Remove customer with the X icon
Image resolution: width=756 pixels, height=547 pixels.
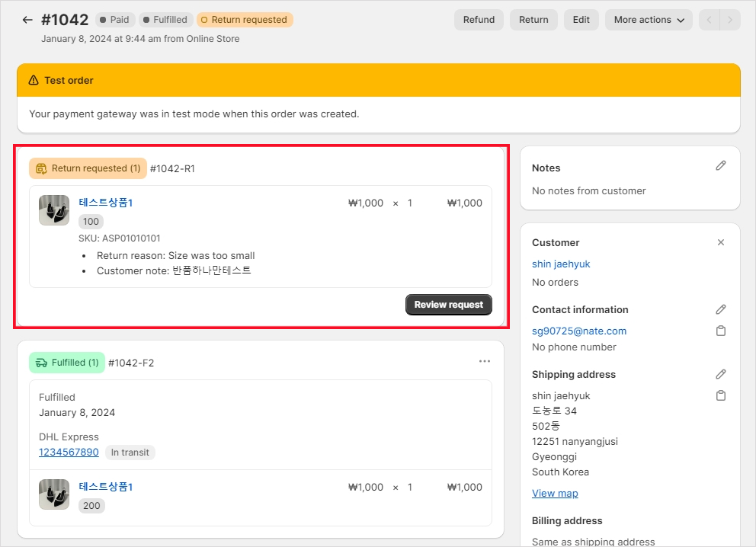point(721,242)
